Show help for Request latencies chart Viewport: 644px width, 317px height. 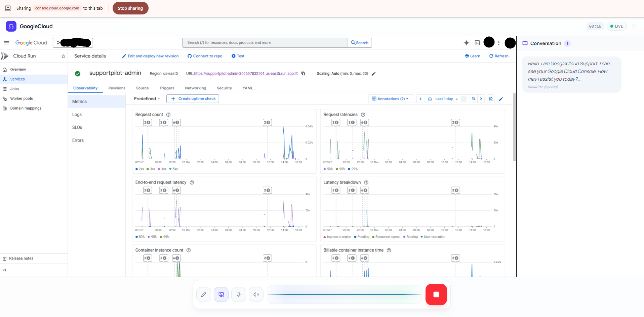pos(363,115)
